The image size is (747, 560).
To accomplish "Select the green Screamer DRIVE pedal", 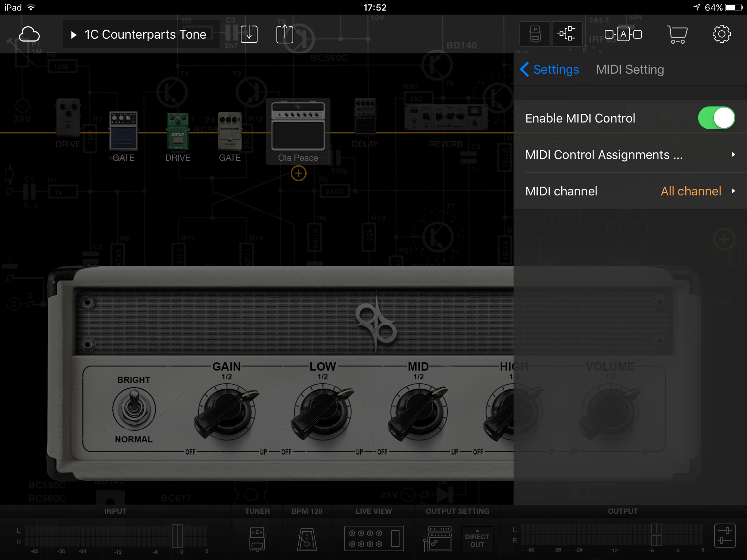I will click(x=178, y=131).
